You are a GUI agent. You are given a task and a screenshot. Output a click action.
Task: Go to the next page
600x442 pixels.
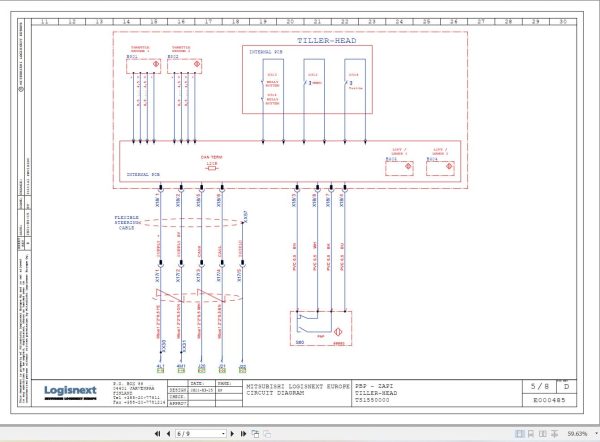point(232,434)
